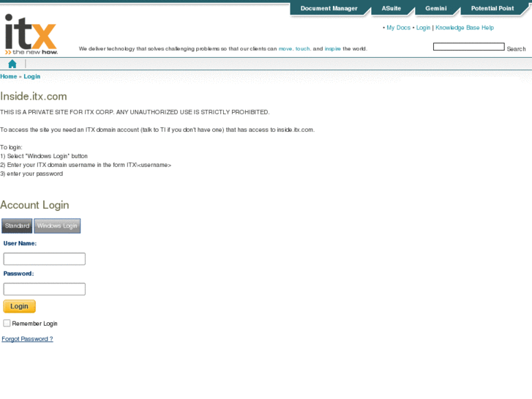Click the home icon in navigation bar
532x399 pixels.
pos(12,64)
